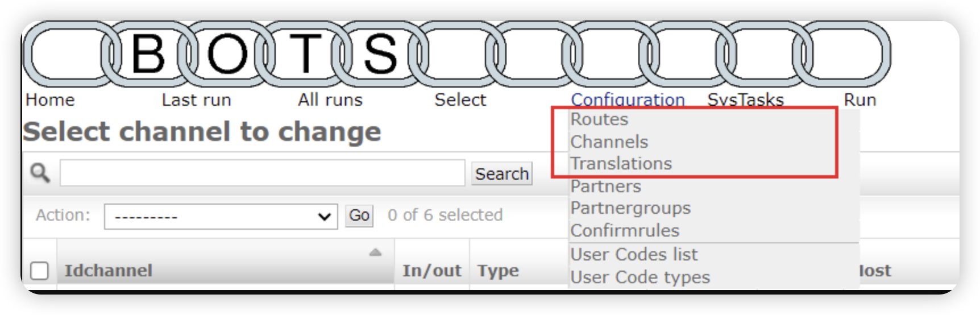Open Partners from the menu
Screen dimensions: 980x315
click(605, 186)
